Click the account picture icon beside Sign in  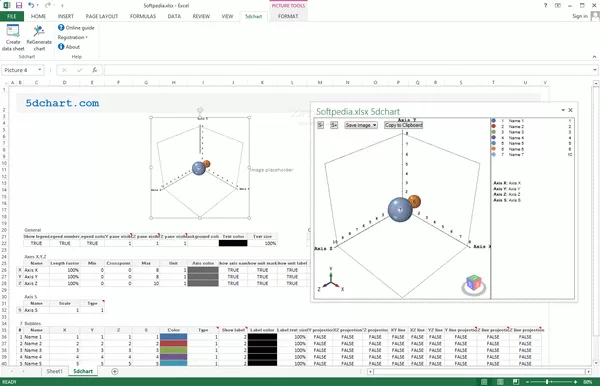[595, 16]
